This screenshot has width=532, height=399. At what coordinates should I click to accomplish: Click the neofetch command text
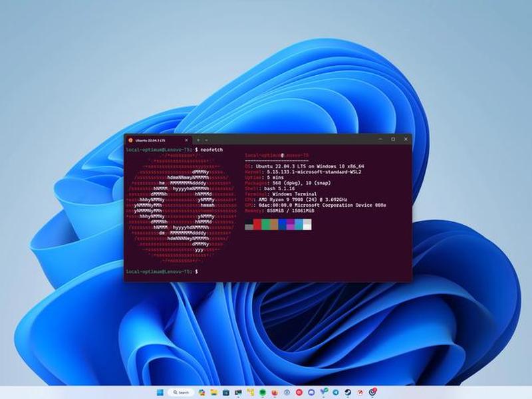tap(211, 150)
